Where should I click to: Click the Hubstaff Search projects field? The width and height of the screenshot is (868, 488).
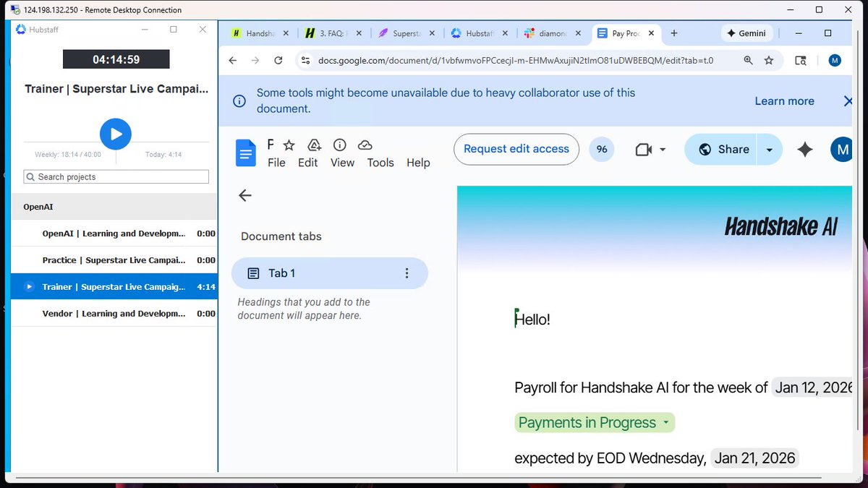pos(116,176)
